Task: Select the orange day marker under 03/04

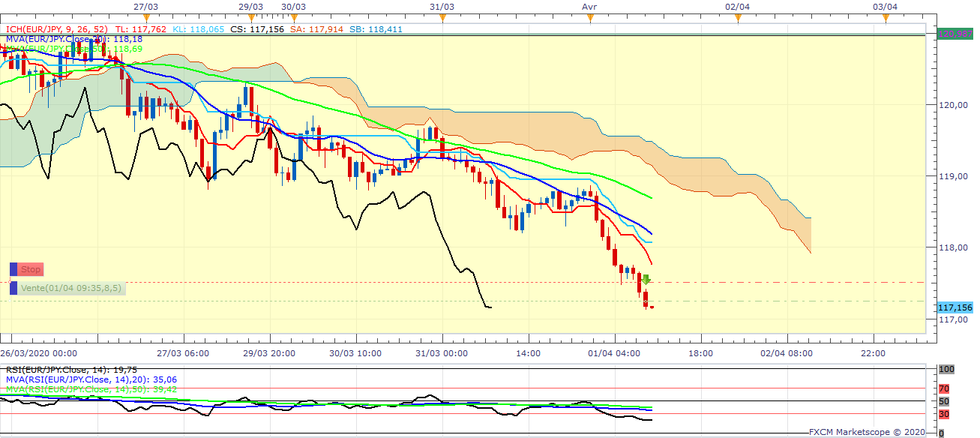Action: click(x=886, y=18)
